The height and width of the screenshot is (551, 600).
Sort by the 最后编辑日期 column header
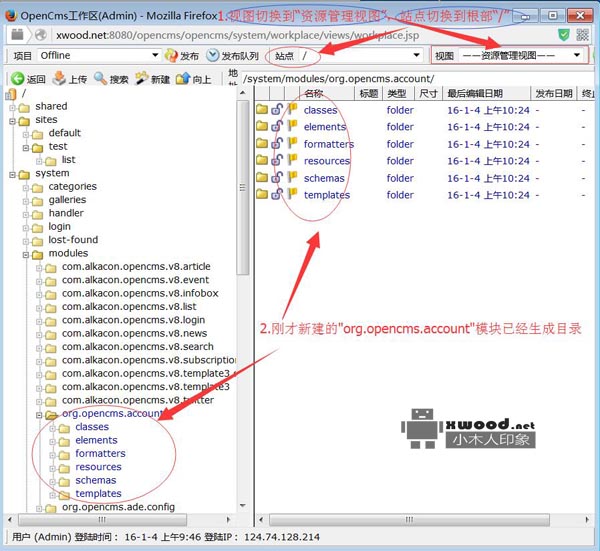[486, 93]
